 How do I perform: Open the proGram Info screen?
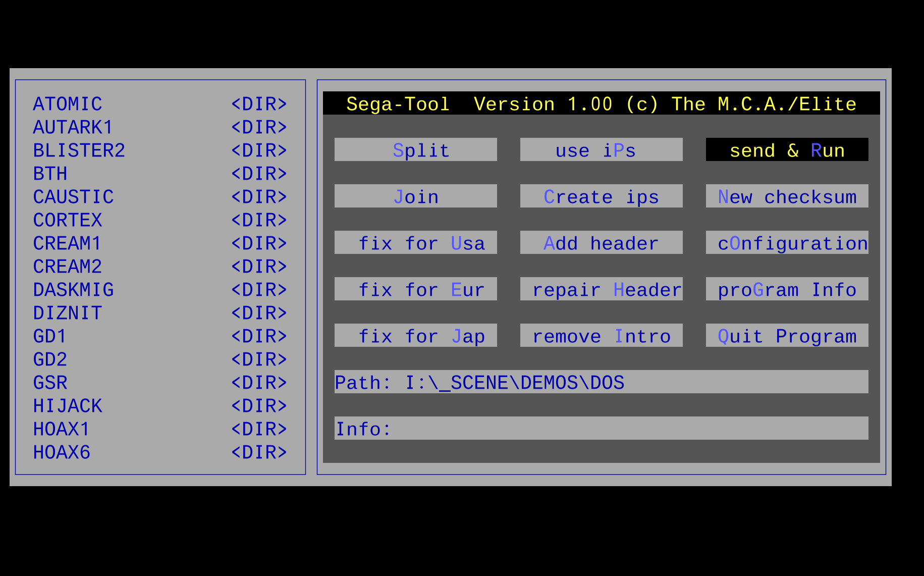(787, 289)
